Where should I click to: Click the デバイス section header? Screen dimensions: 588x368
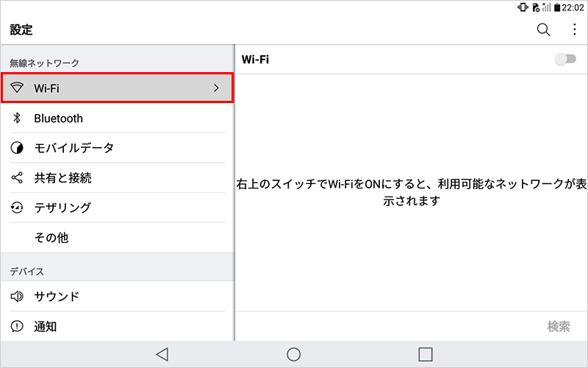pos(26,271)
